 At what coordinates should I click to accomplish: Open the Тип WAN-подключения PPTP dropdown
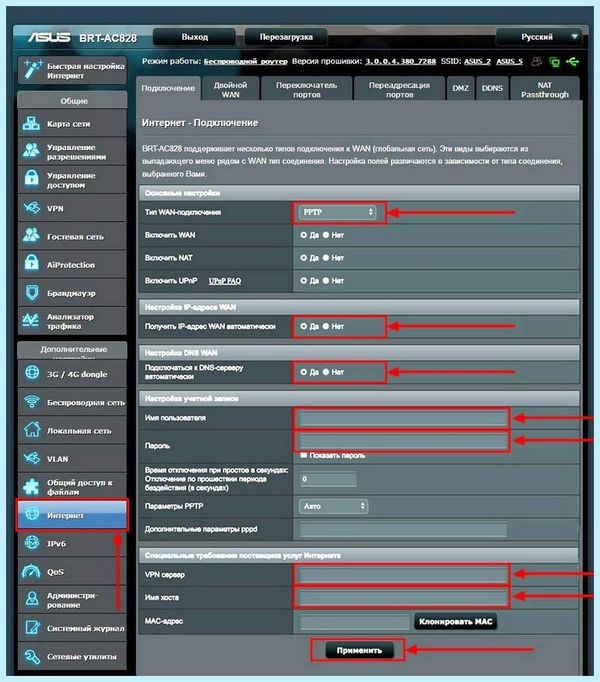337,212
